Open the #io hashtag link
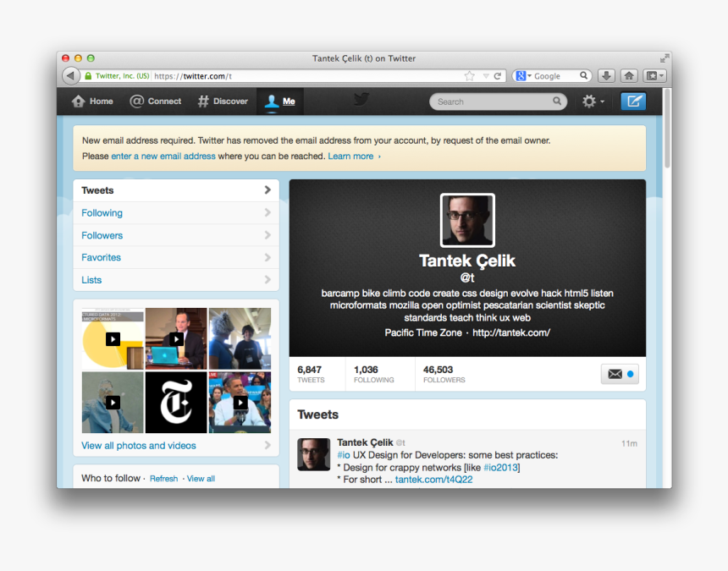Screen dimensions: 728x571 pyautogui.click(x=344, y=455)
